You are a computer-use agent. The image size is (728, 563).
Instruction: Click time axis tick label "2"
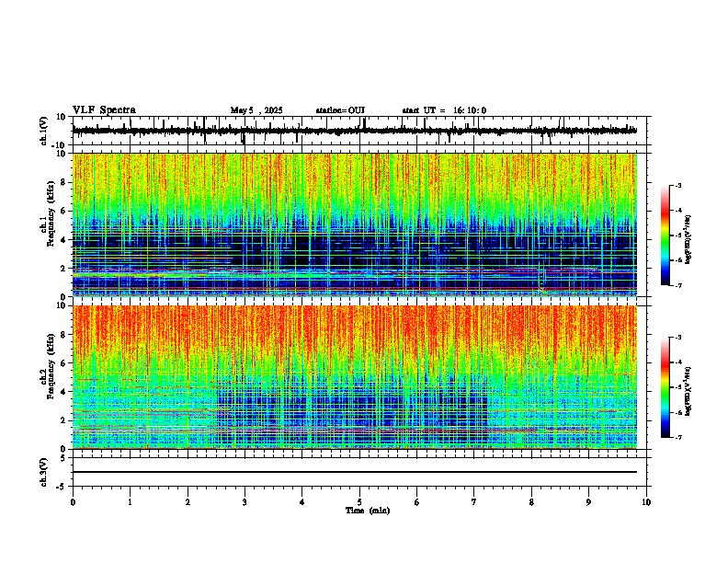188,502
